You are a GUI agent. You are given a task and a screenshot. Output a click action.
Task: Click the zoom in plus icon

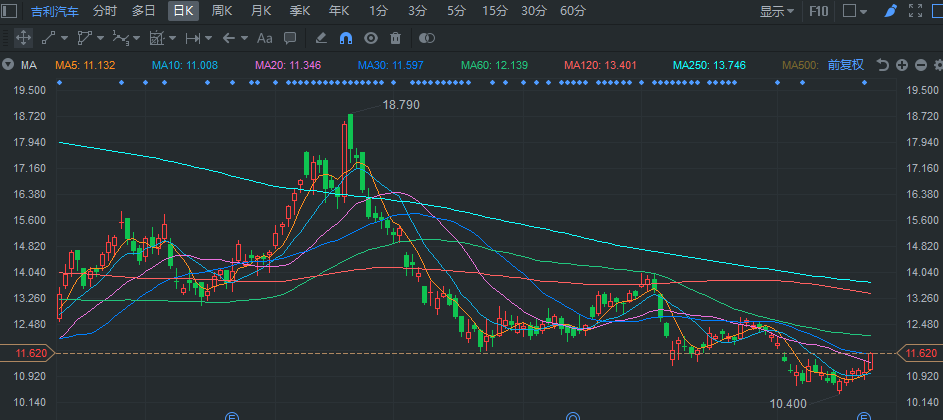click(902, 65)
